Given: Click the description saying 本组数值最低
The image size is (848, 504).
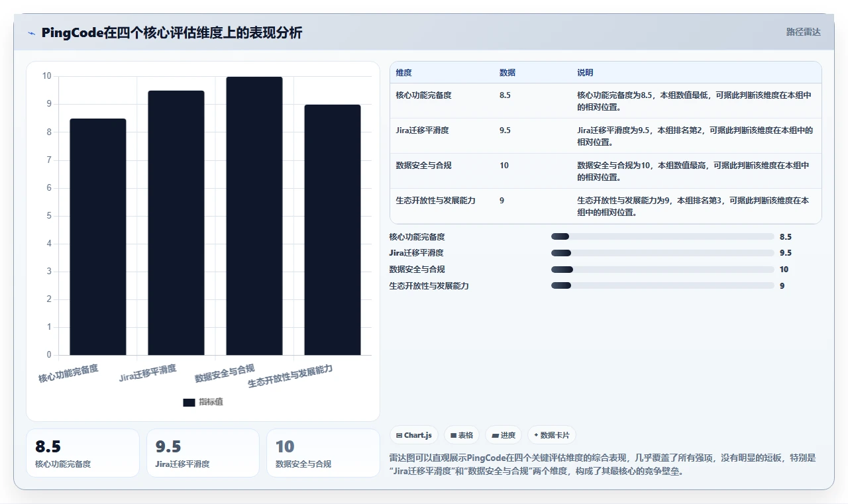Looking at the screenshot, I should tap(694, 101).
